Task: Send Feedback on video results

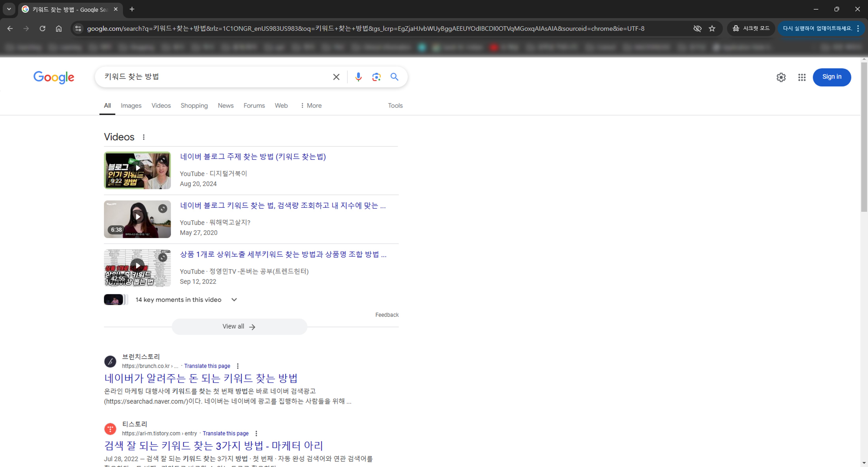Action: click(386, 315)
